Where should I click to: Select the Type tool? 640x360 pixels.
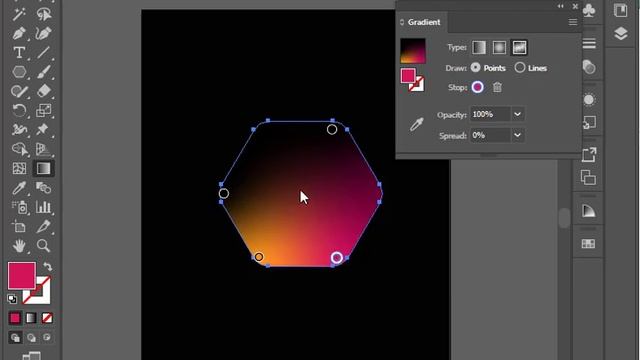click(19, 53)
